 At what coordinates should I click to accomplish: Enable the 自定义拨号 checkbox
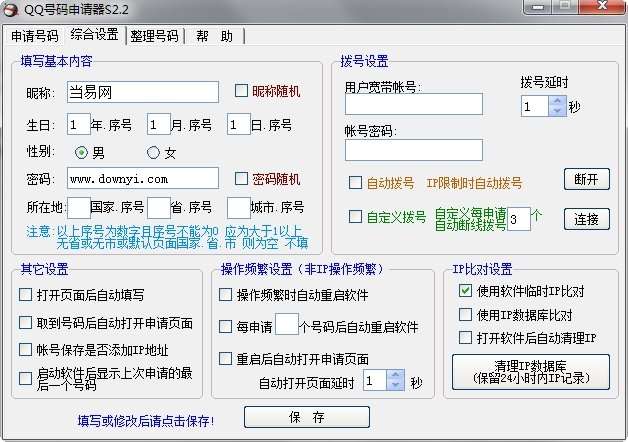pos(355,217)
